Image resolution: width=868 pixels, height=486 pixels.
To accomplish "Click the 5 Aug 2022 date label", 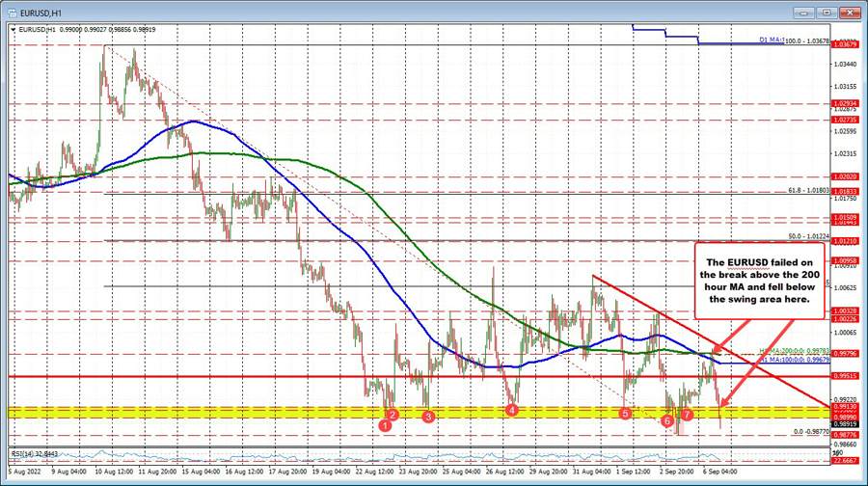I will point(21,472).
